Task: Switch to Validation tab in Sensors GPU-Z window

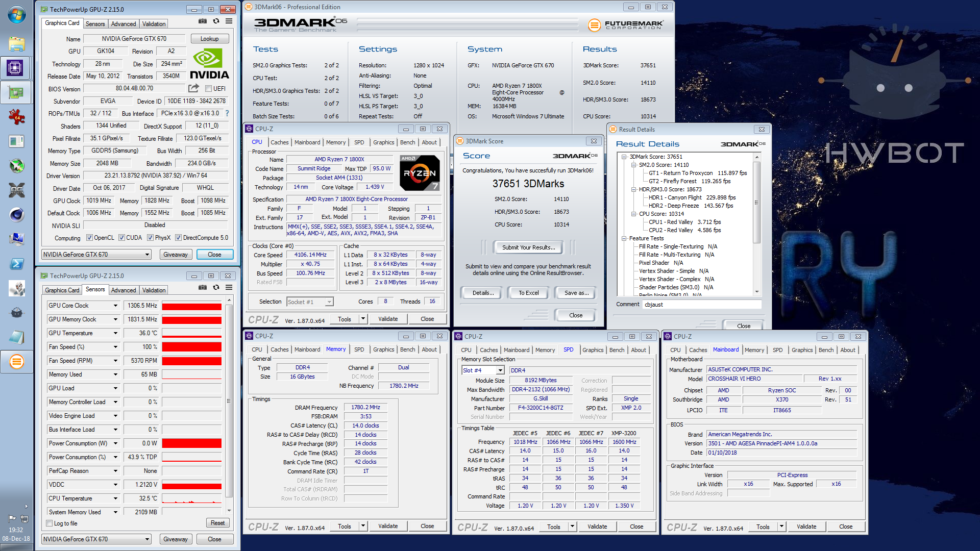Action: (x=154, y=290)
